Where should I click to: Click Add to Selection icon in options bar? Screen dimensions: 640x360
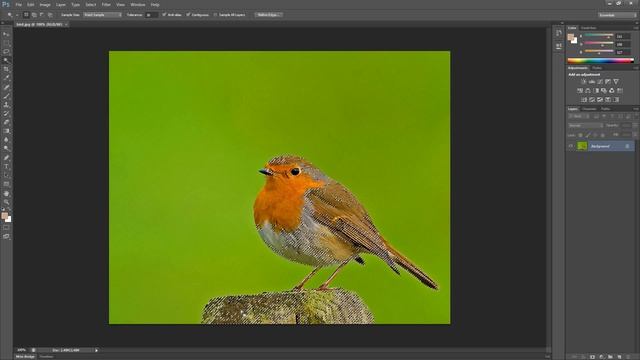point(34,15)
